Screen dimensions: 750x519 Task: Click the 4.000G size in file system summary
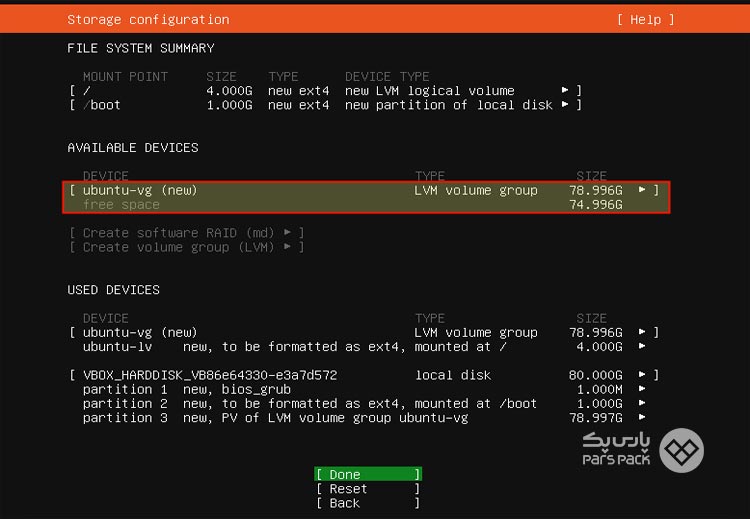point(229,90)
